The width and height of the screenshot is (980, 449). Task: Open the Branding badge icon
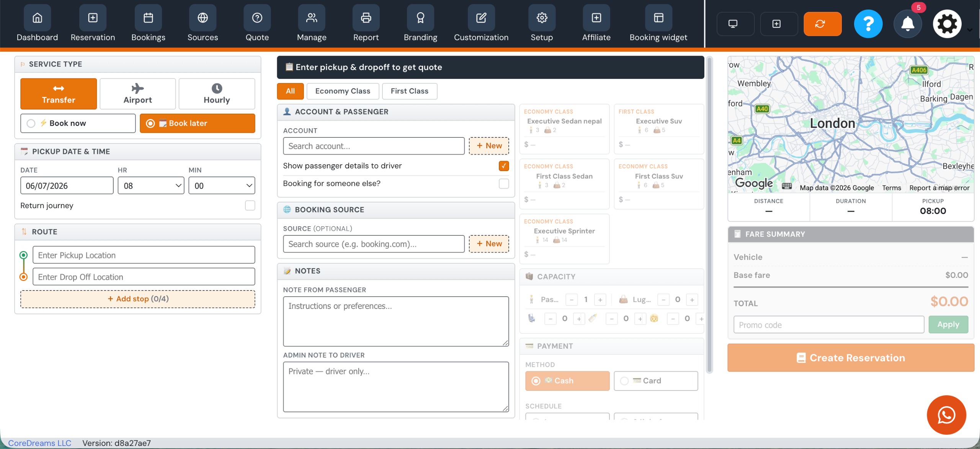(420, 18)
